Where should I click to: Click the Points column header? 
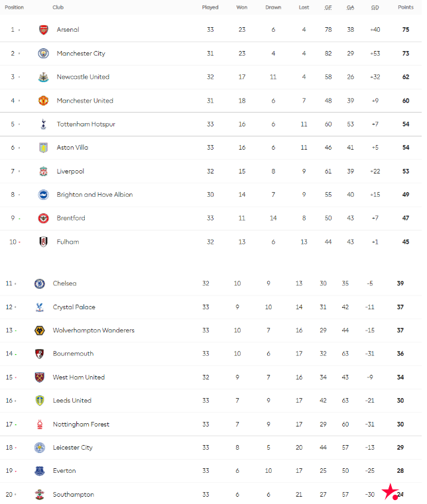pyautogui.click(x=405, y=7)
